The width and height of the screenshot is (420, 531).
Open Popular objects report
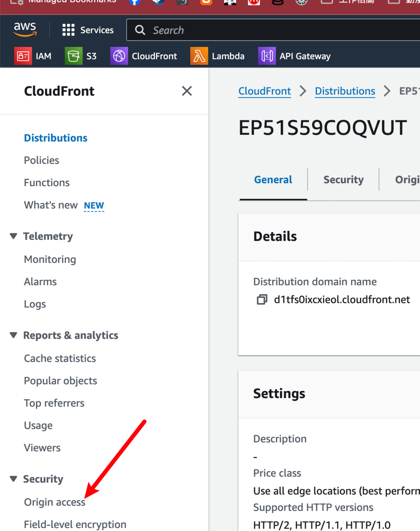coord(60,381)
